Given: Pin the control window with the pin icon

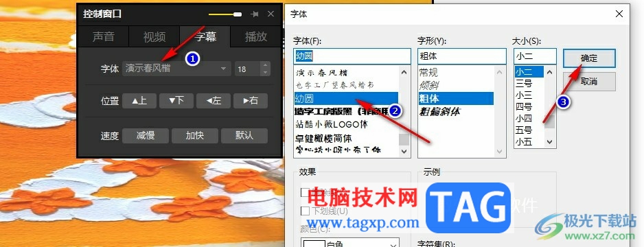Looking at the screenshot, I should point(255,14).
